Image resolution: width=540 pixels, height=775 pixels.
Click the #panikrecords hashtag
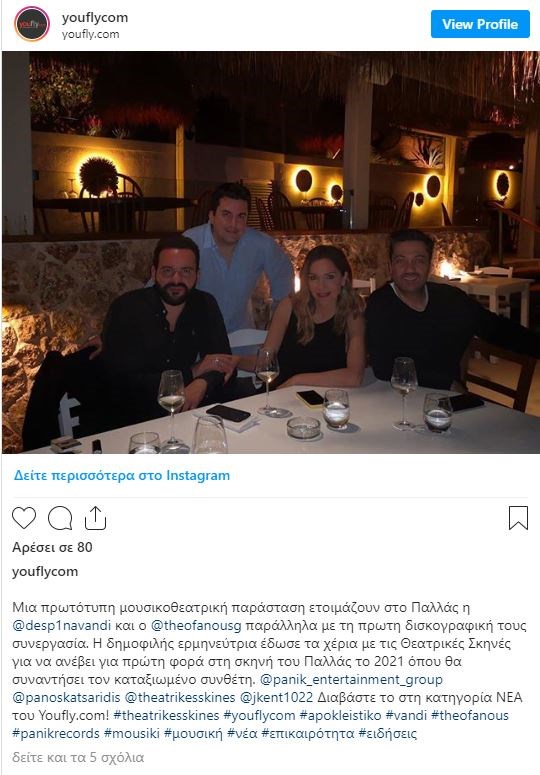click(56, 733)
